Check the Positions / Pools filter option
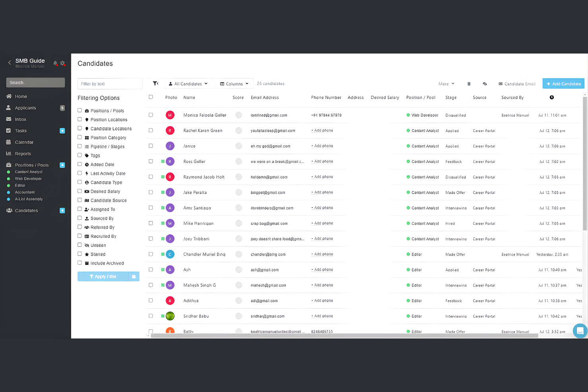Screen dimensions: 588x392 79,110
